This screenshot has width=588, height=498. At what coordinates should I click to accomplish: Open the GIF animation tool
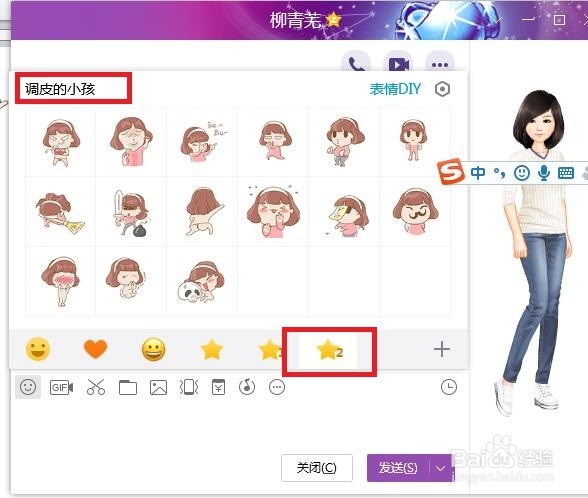pyautogui.click(x=62, y=387)
